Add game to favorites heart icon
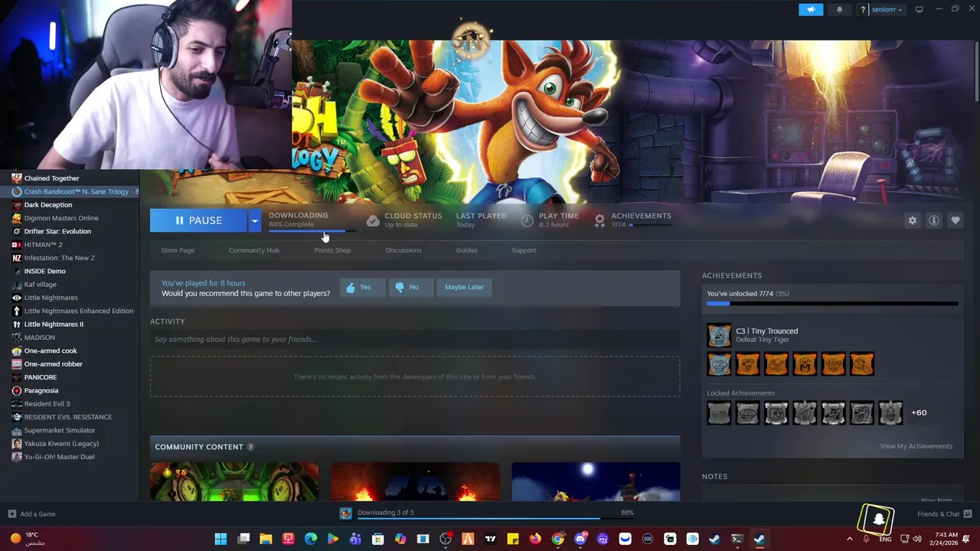The width and height of the screenshot is (980, 551). [955, 220]
